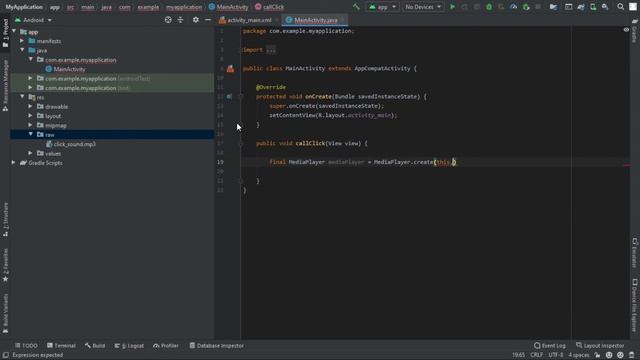
Task: Collapse the res folder
Action: pos(22,97)
